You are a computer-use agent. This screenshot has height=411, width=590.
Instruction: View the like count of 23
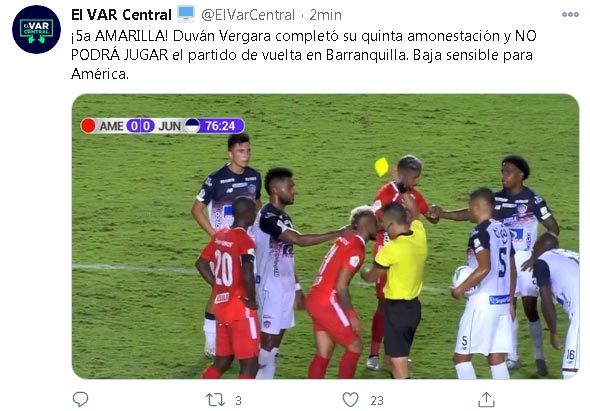point(377,400)
